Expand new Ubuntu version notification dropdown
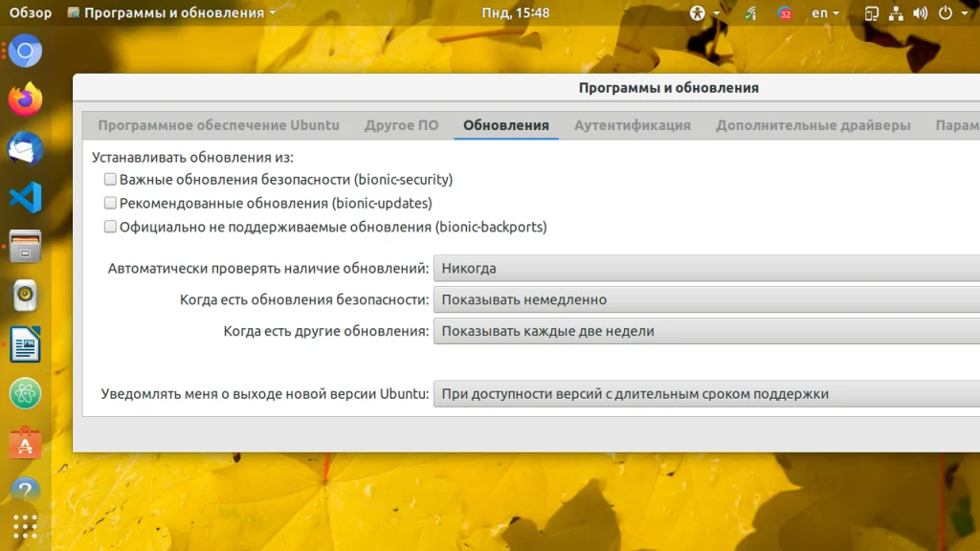 [706, 394]
